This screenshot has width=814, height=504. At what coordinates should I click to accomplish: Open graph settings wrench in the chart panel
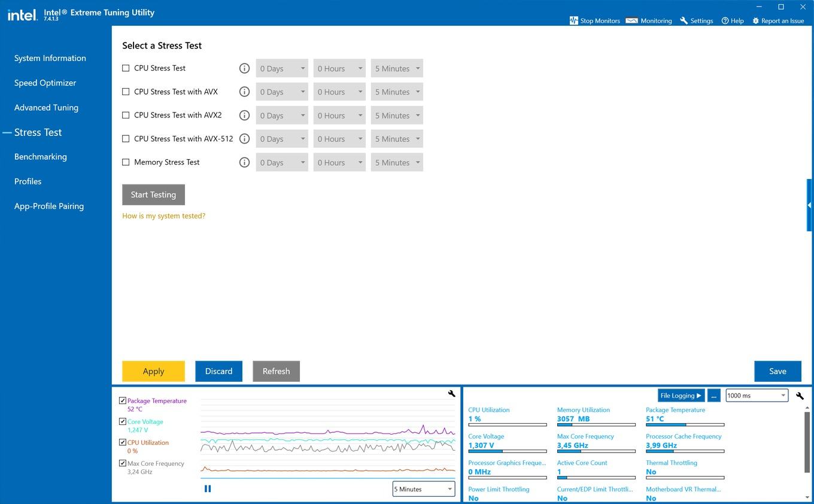(451, 393)
